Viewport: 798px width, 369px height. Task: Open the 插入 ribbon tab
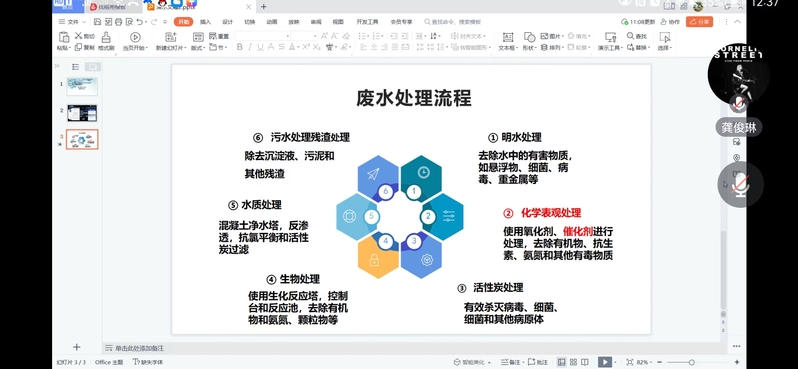pyautogui.click(x=205, y=22)
